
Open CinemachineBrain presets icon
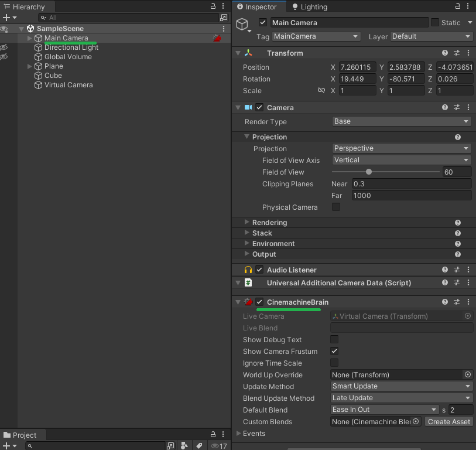457,302
